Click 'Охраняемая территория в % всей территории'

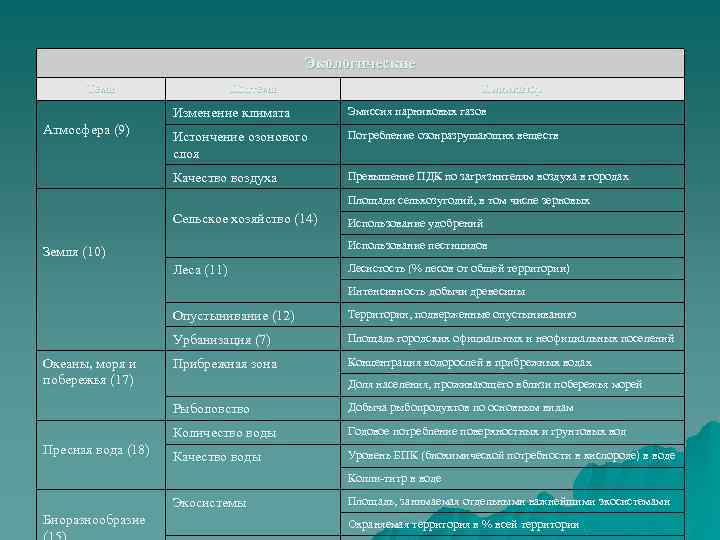point(463,524)
